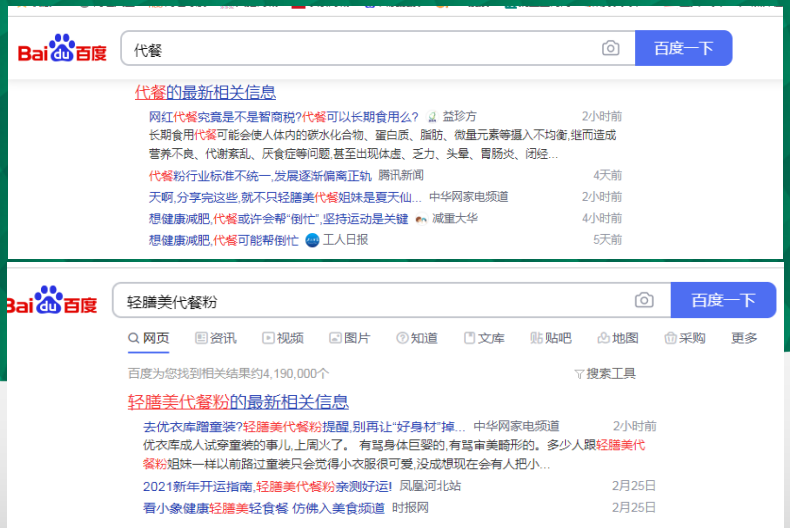Expand the 更多 more options menu
The width and height of the screenshot is (790, 528).
744,338
